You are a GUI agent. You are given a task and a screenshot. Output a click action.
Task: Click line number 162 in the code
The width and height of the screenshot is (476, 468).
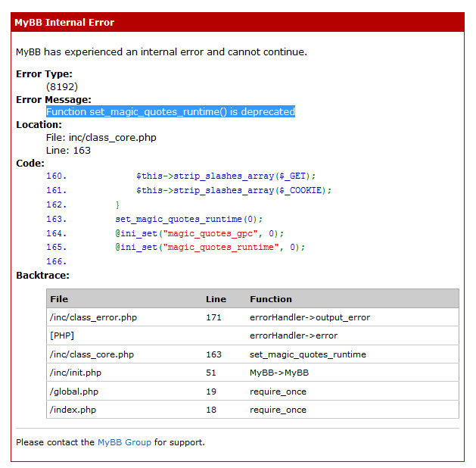(56, 204)
